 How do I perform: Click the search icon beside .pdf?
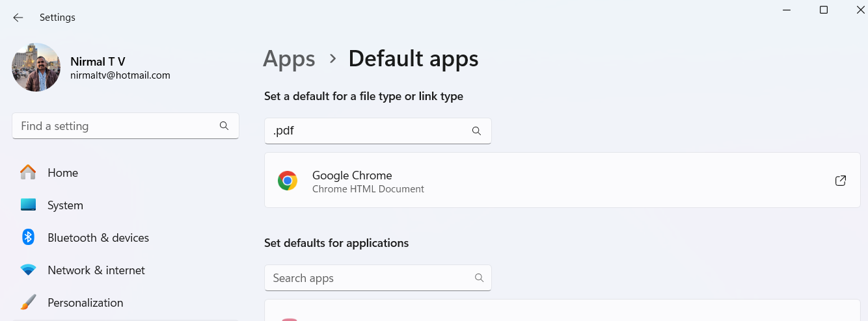point(476,131)
